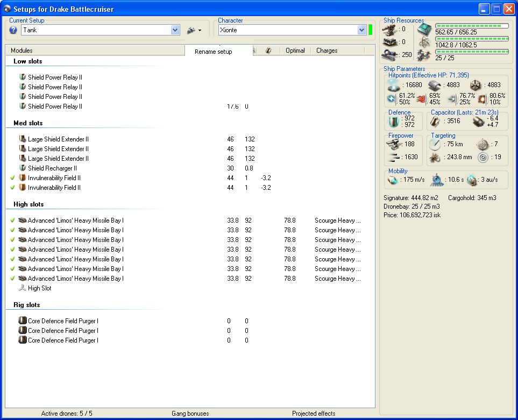
Task: Expand the Current Setup dropdown arrow
Action: [175, 30]
